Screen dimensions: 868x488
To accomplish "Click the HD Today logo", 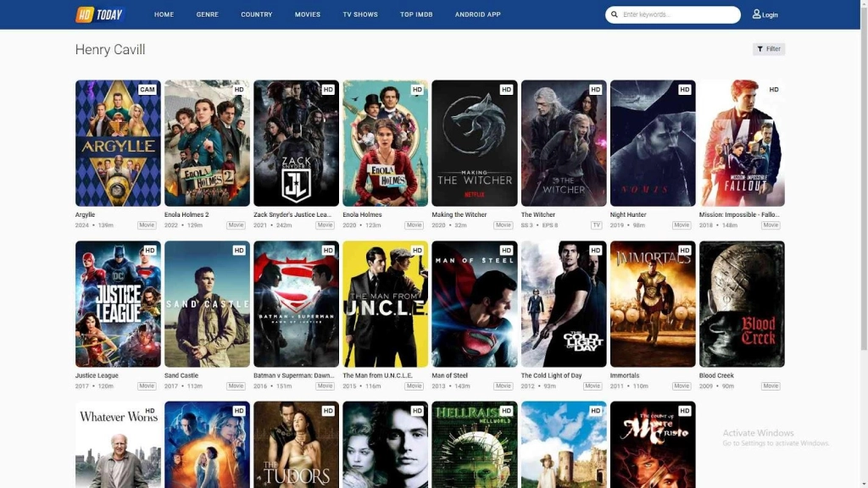I will [100, 14].
